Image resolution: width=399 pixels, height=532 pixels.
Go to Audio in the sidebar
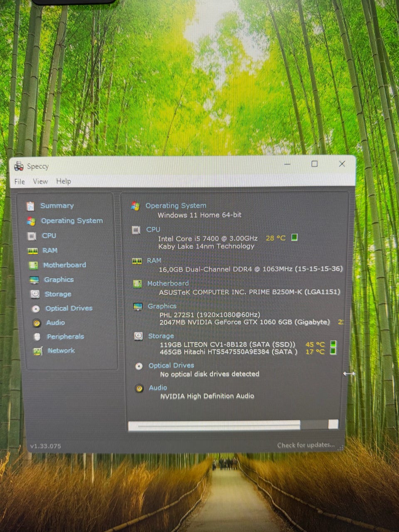pyautogui.click(x=55, y=323)
